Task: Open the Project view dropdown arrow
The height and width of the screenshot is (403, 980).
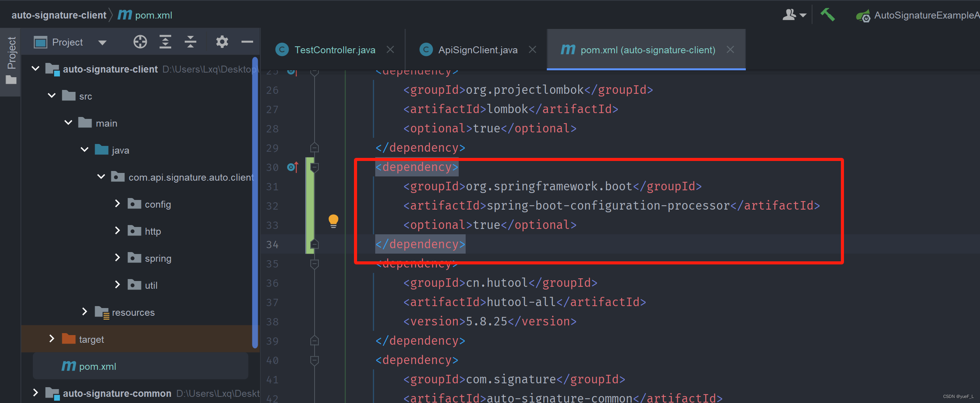Action: (102, 42)
